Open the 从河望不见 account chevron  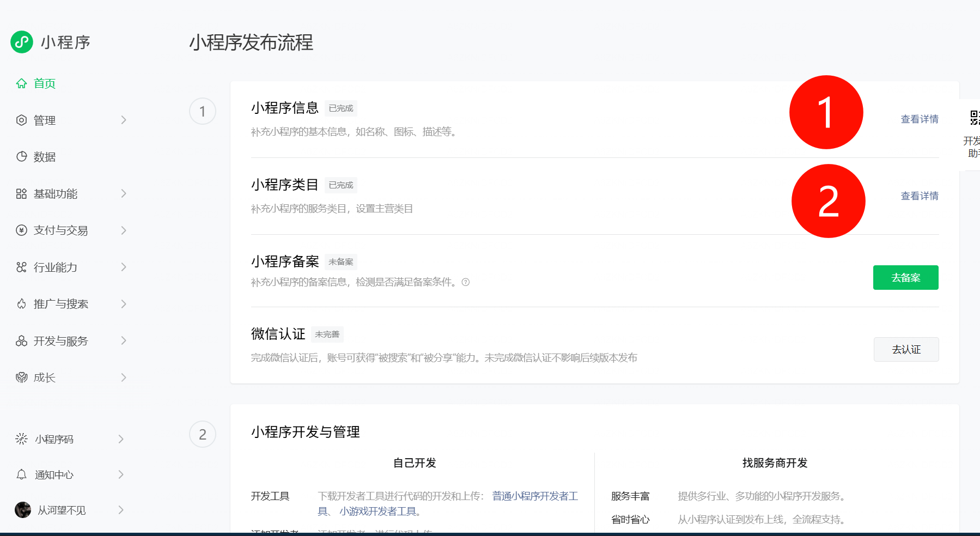(x=121, y=510)
